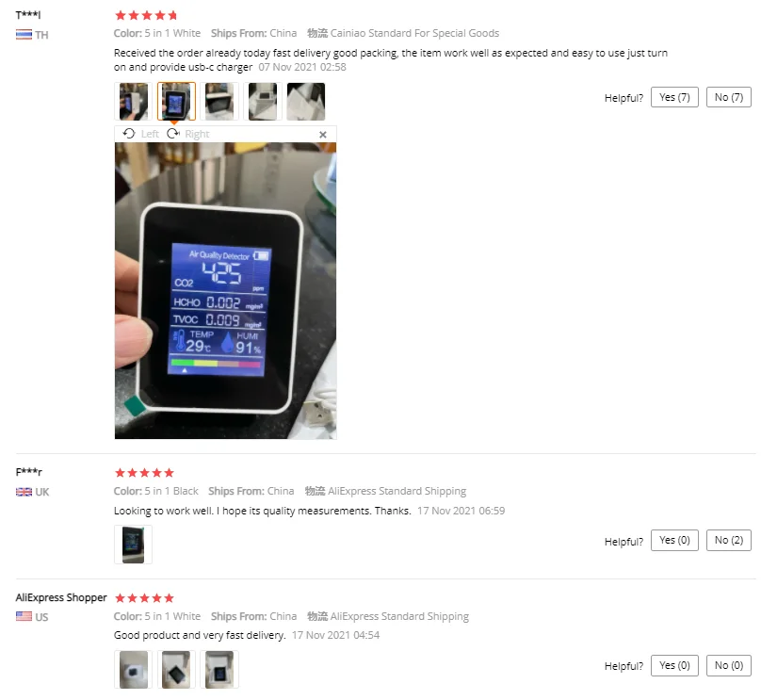
Task: Select the highlighted second thumbnail of T***l's review
Action: click(176, 102)
